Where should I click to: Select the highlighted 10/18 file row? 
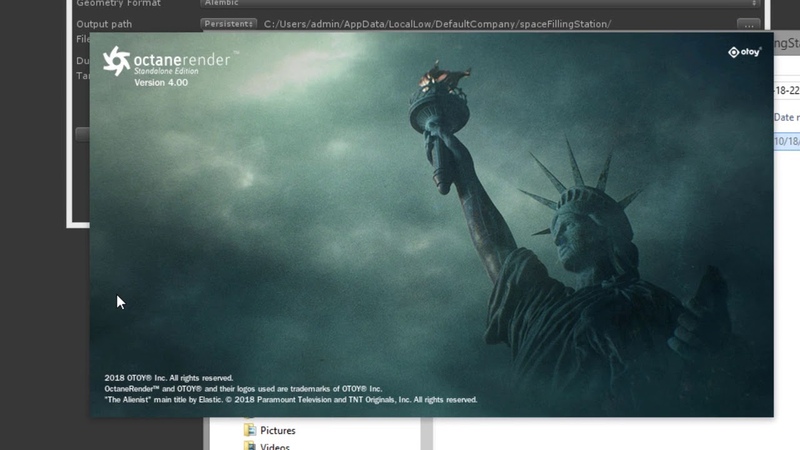[786, 141]
